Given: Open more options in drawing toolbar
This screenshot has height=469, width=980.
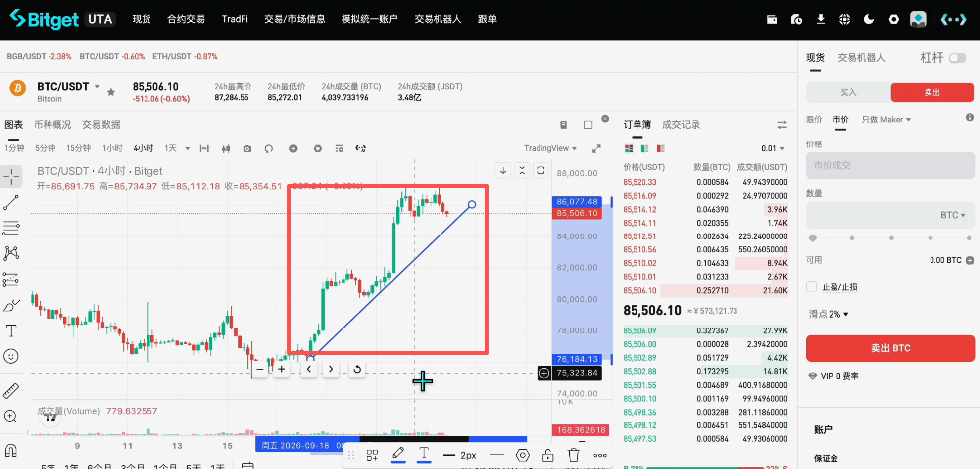Looking at the screenshot, I should (x=600, y=455).
